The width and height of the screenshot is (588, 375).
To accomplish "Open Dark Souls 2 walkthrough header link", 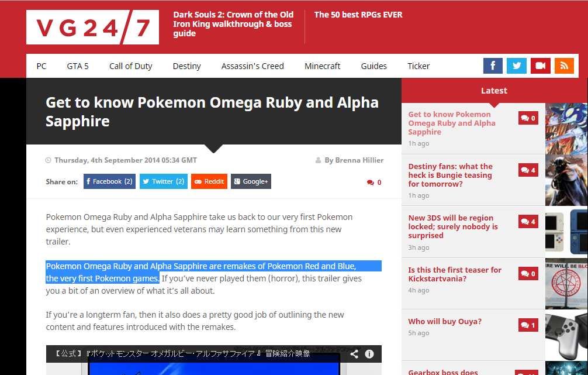I will pos(233,24).
